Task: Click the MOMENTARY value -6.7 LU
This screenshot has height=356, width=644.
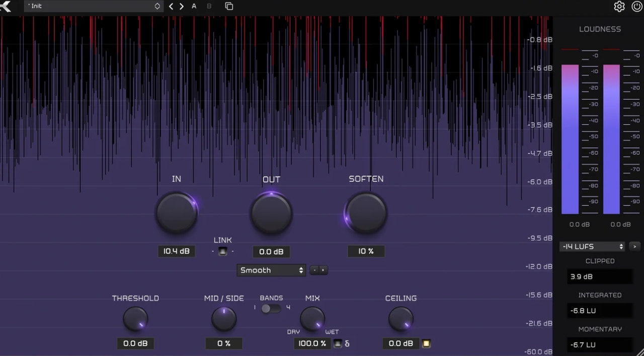Action: (x=600, y=345)
